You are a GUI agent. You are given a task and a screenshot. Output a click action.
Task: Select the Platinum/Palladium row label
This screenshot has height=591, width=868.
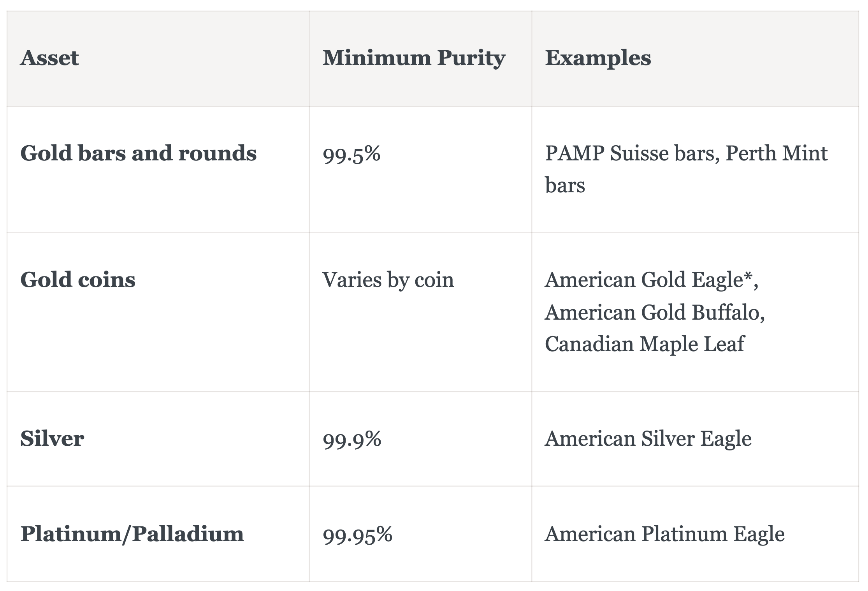(x=132, y=534)
